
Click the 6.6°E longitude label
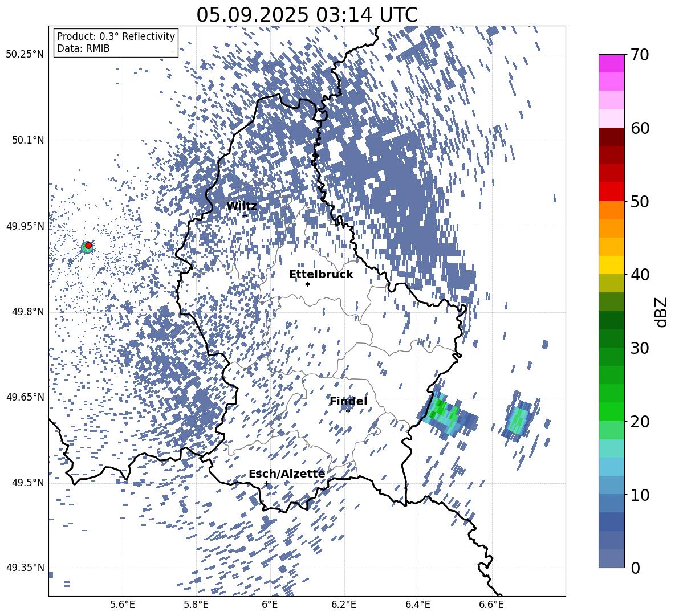(491, 605)
